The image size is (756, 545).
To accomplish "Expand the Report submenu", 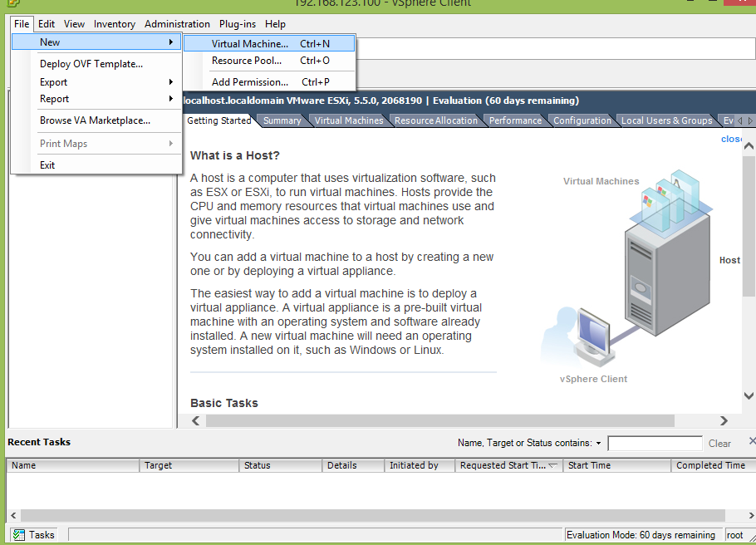I will pos(96,99).
